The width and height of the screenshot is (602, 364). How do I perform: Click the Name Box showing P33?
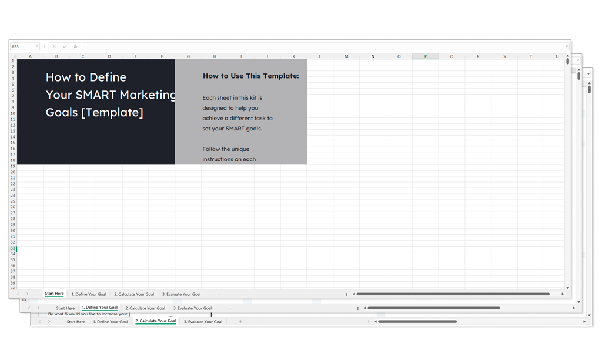tap(22, 46)
